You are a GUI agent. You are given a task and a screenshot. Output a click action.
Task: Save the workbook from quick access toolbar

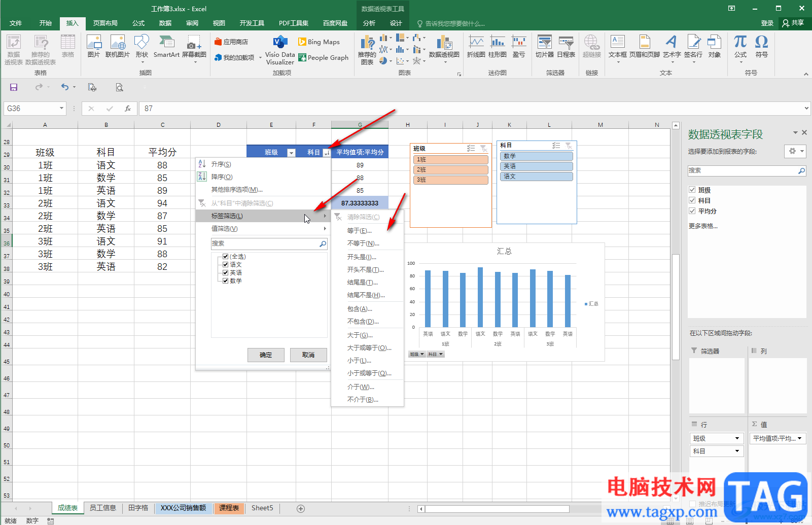14,87
